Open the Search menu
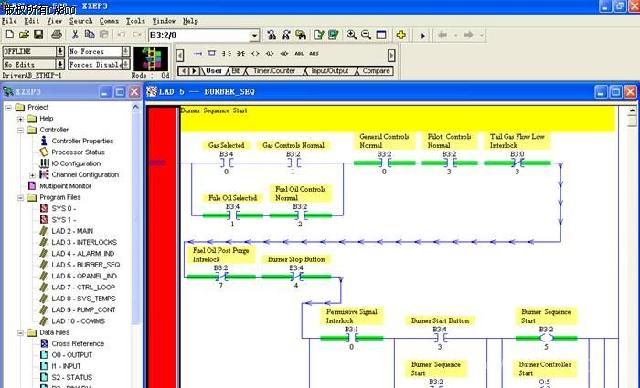Screen dimensions: 640x388 tap(80, 21)
